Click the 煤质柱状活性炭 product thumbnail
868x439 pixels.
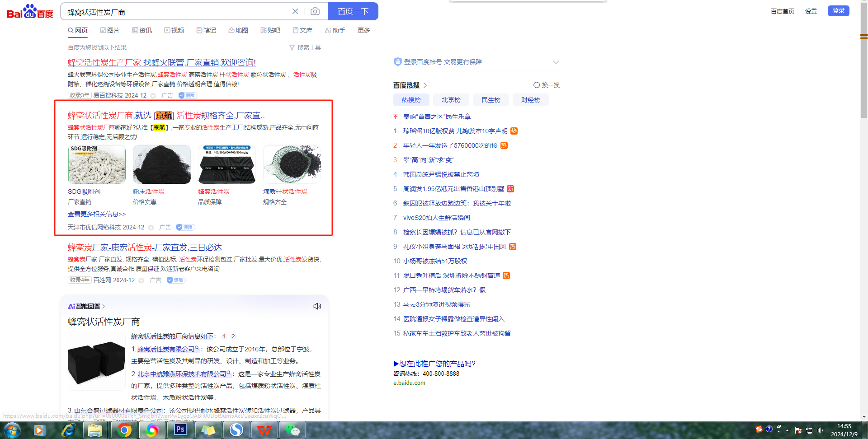pos(292,164)
